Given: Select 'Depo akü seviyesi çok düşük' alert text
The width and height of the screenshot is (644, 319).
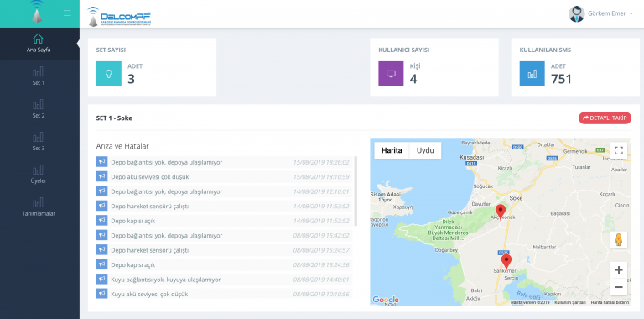Looking at the screenshot, I should click(150, 177).
